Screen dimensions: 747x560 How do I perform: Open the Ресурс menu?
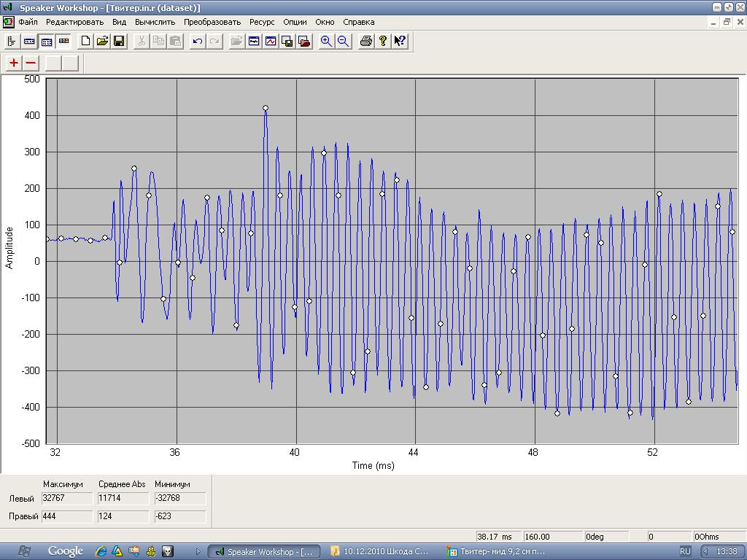(262, 22)
